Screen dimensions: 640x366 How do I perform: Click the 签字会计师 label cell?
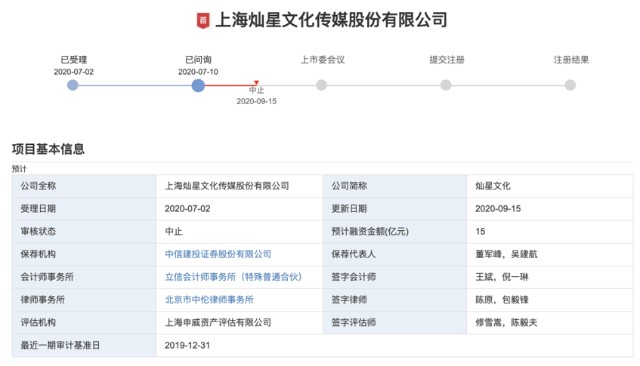coord(395,277)
